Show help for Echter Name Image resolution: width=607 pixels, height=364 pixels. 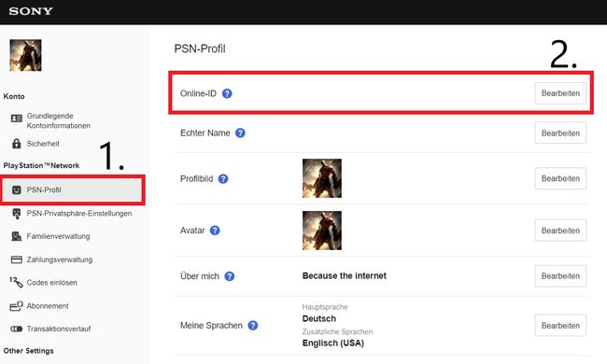pos(240,133)
